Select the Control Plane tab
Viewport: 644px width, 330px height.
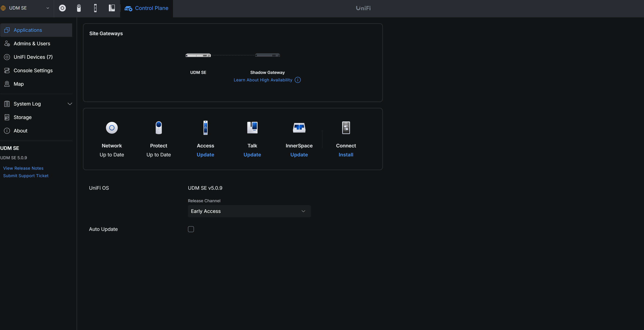[147, 8]
